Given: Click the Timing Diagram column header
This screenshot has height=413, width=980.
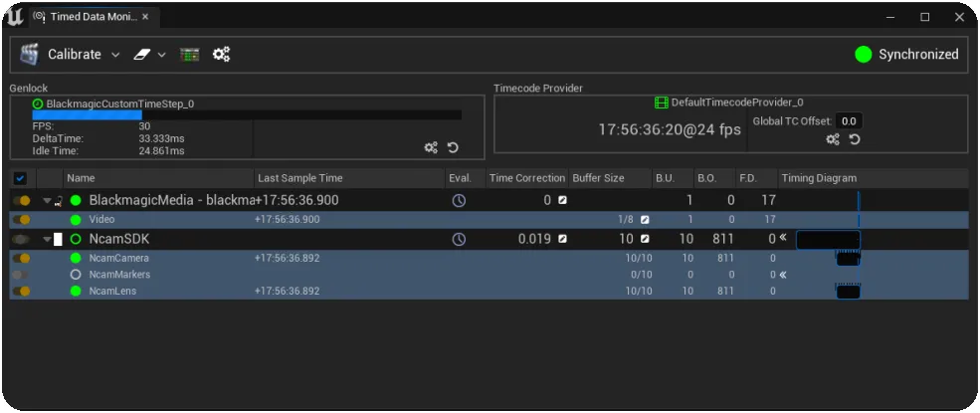Looking at the screenshot, I should pyautogui.click(x=875, y=178).
